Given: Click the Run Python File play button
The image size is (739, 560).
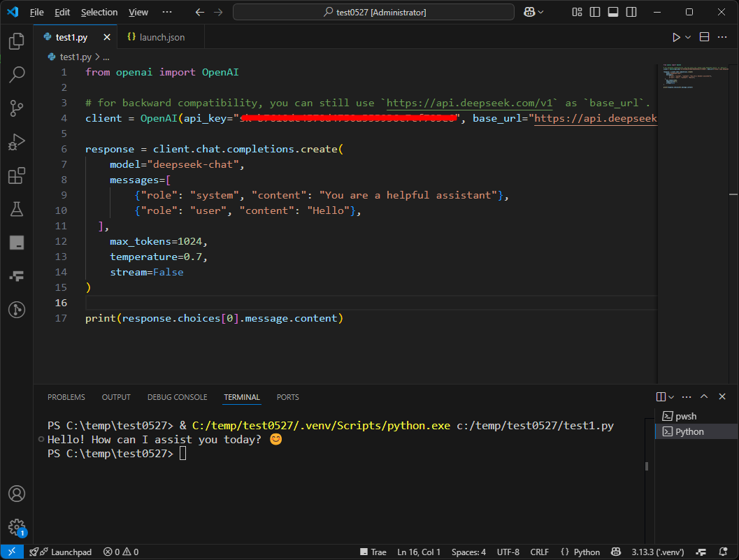Looking at the screenshot, I should pos(676,37).
